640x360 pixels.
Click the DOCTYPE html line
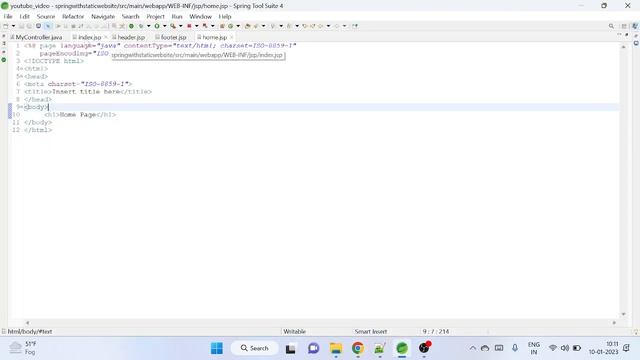point(54,61)
